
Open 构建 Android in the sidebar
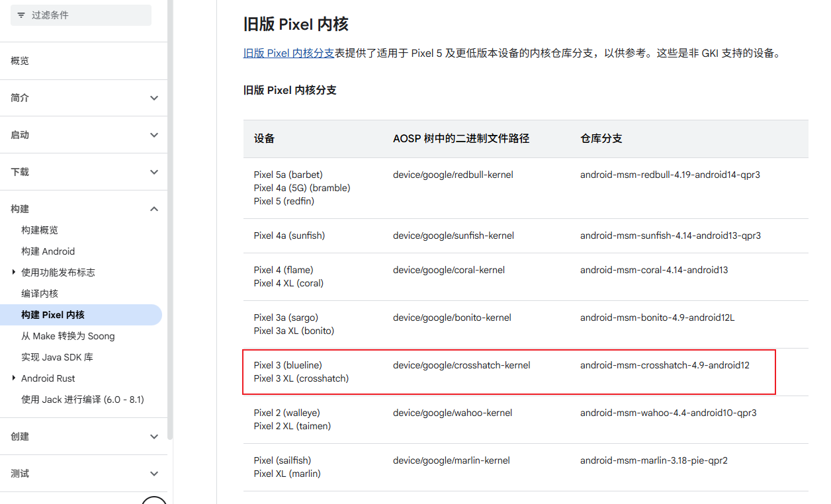[x=48, y=251]
